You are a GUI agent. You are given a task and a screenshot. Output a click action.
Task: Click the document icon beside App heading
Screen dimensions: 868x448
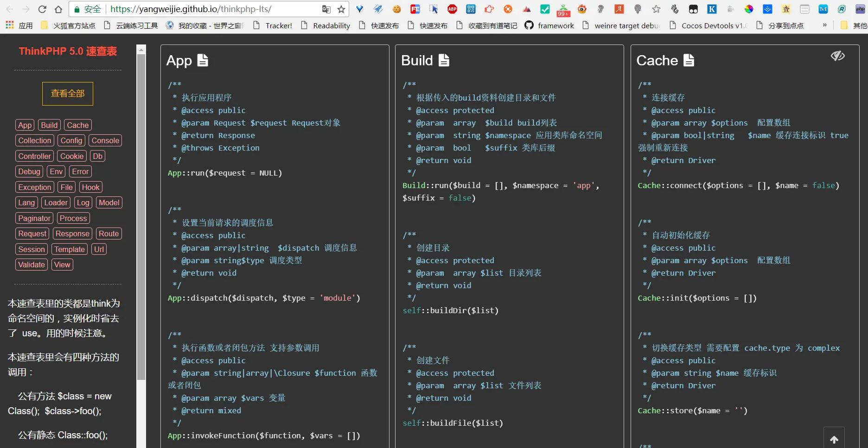pyautogui.click(x=203, y=60)
